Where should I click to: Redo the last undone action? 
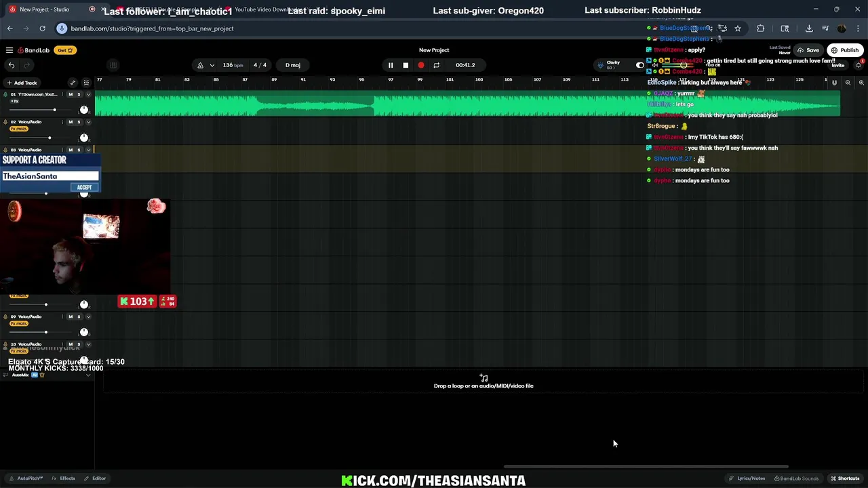(27, 65)
